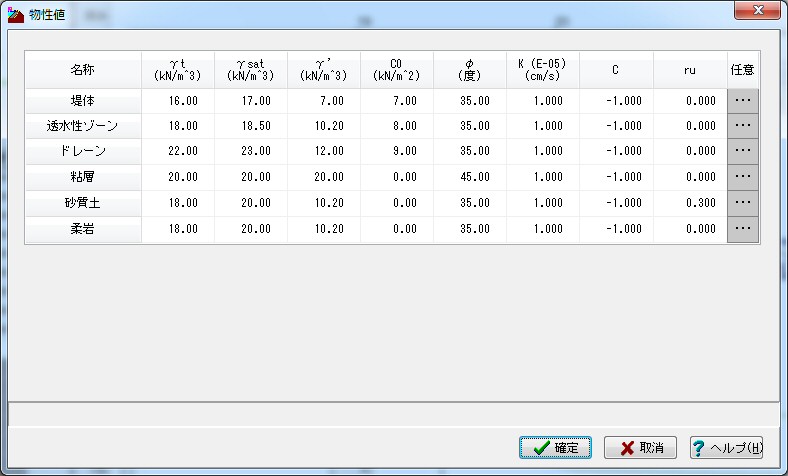Open the 任意 ellipsis button for 堤体 row
This screenshot has width=788, height=476.
(743, 101)
